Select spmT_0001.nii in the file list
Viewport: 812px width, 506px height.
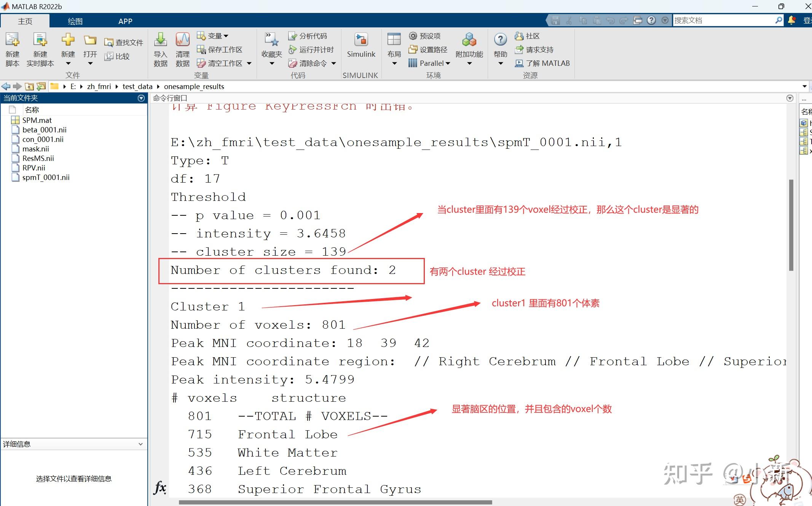click(x=46, y=177)
